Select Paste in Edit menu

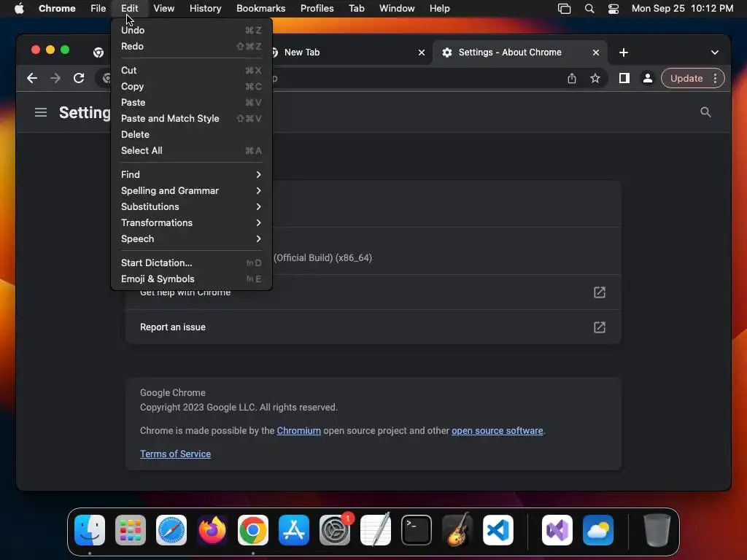coord(191,102)
